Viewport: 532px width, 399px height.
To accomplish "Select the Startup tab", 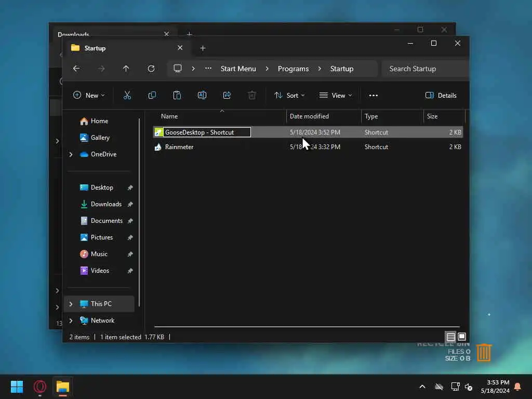I will [126, 48].
